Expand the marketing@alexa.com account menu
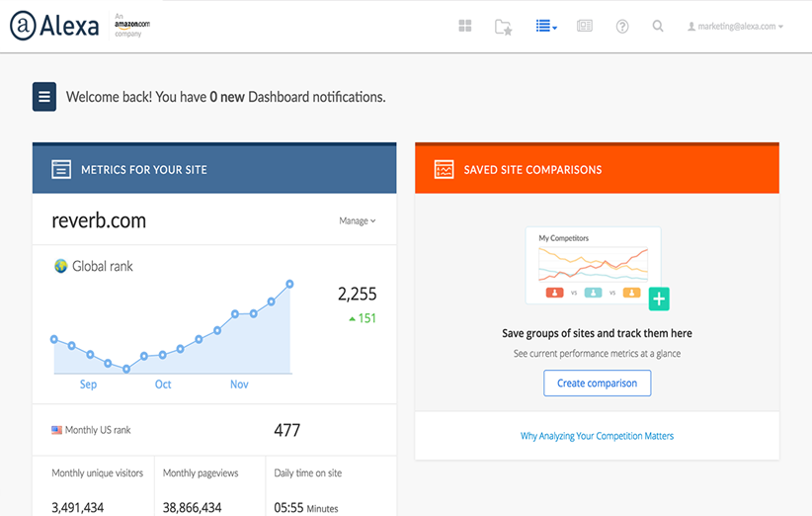812x516 pixels. [735, 27]
